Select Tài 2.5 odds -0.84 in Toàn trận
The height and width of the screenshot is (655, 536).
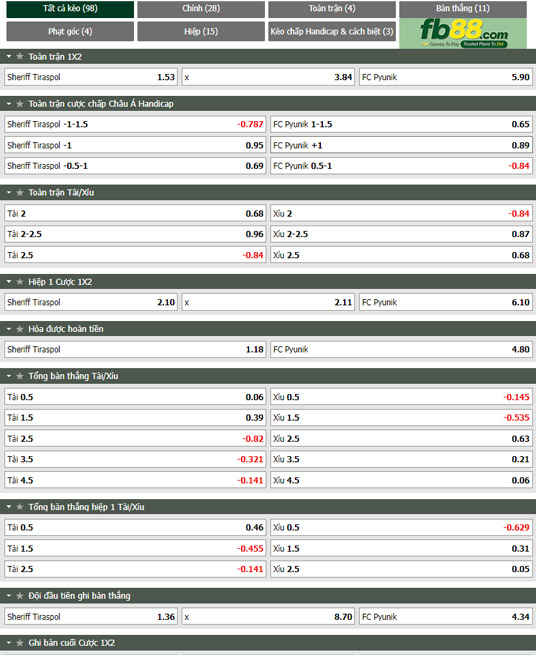pos(135,255)
